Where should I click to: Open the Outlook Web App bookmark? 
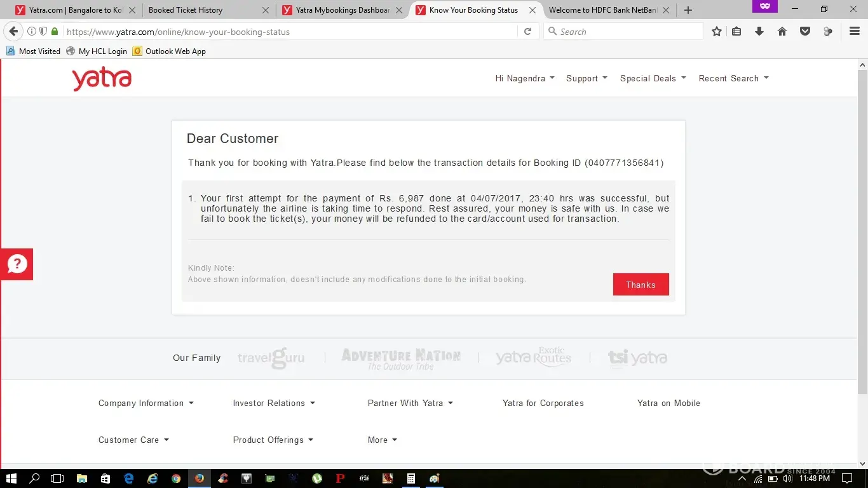169,51
